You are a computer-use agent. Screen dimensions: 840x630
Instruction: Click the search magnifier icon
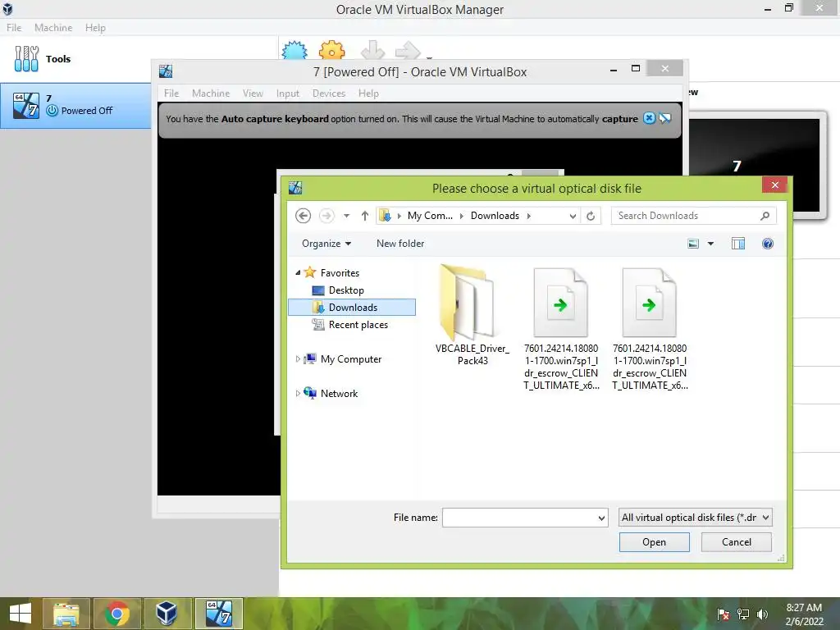coord(765,216)
